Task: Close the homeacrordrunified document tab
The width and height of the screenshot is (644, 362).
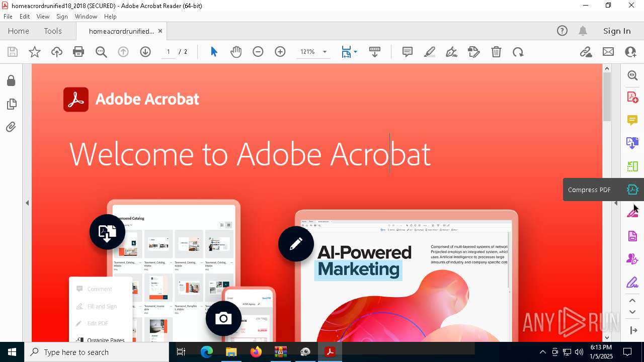Action: tap(160, 31)
